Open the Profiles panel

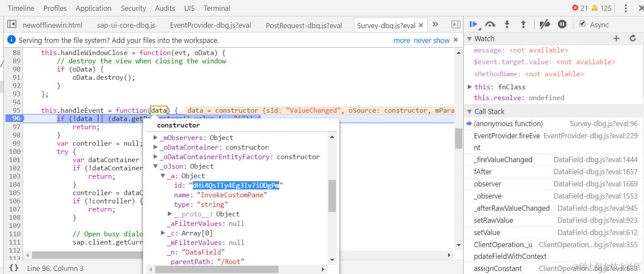[55, 8]
